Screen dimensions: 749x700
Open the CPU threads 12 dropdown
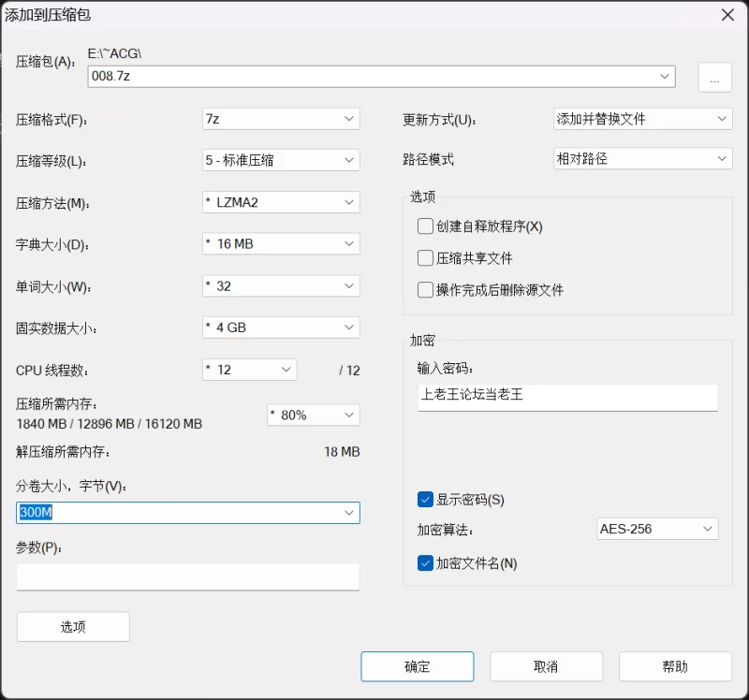pyautogui.click(x=249, y=370)
